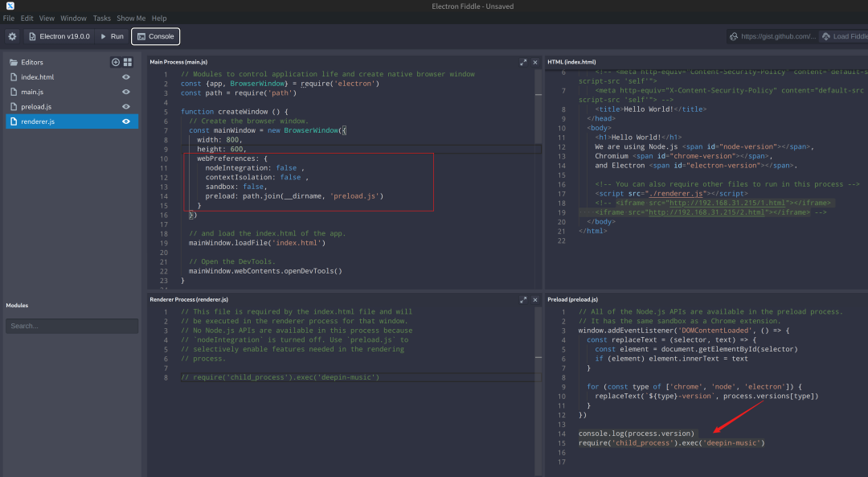
Task: Run the fiddle with the Run button
Action: [112, 36]
